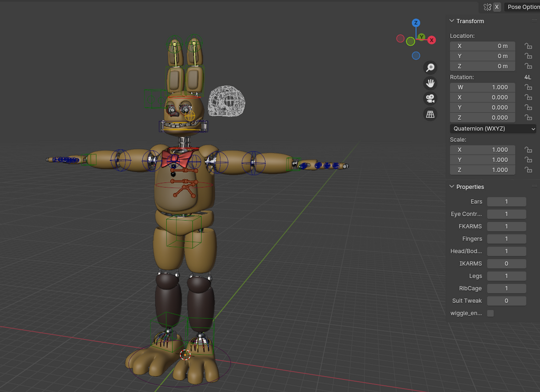Click the Head/Bod... property value field
Viewport: 540px width, 392px height.
[x=507, y=251]
